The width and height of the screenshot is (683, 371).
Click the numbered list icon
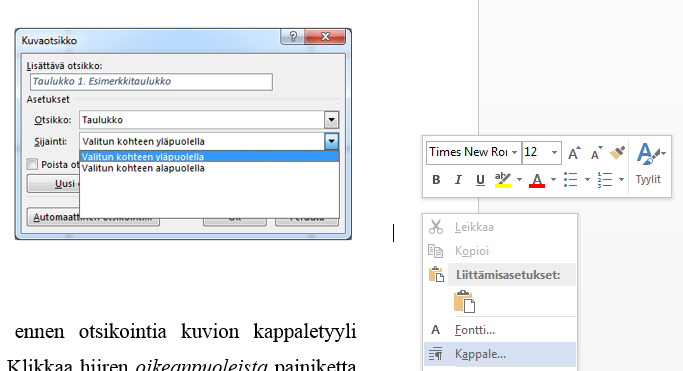tap(605, 179)
